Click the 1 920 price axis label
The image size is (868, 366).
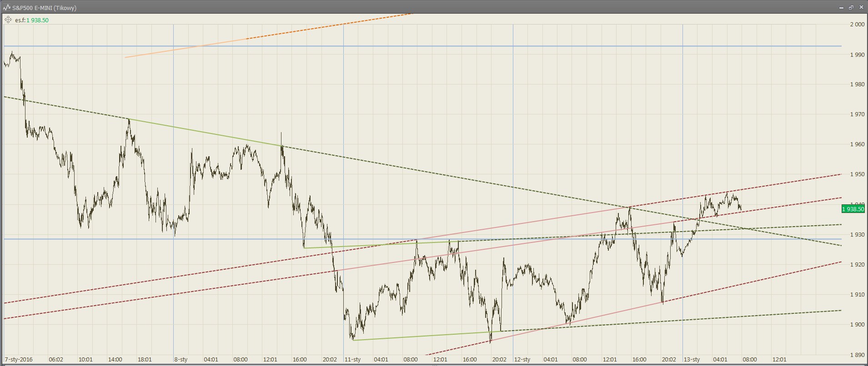point(857,264)
